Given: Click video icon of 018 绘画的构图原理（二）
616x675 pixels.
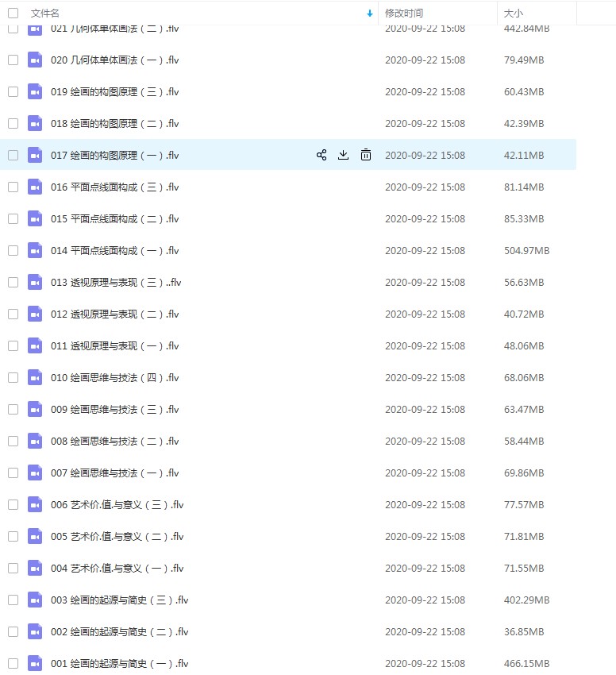Looking at the screenshot, I should coord(35,124).
